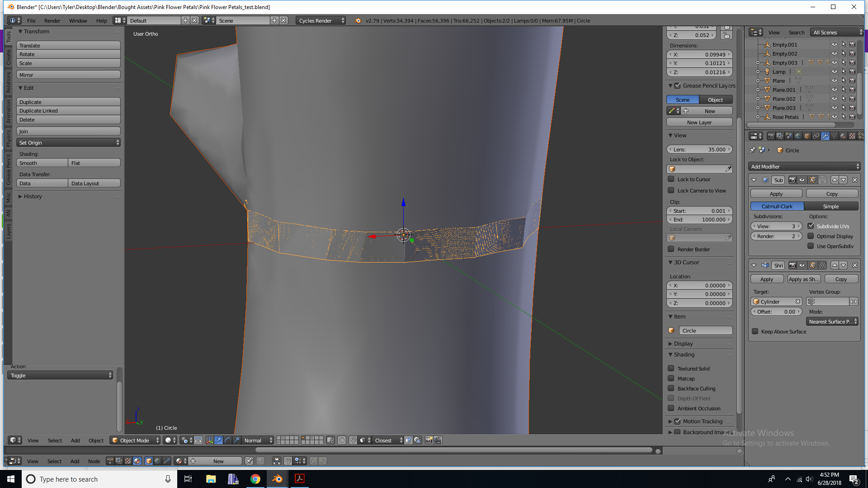
Task: Click the Duplicate Linked button
Action: point(68,111)
